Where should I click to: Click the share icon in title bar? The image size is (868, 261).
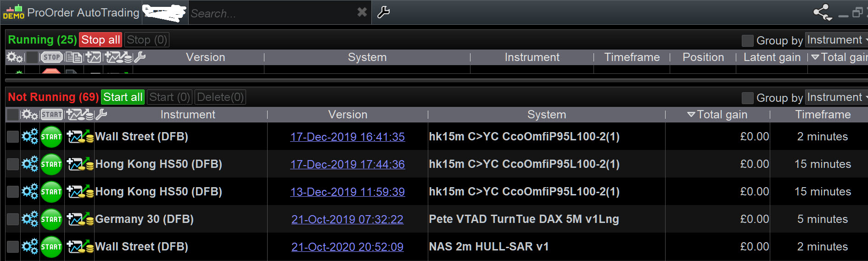coord(822,12)
